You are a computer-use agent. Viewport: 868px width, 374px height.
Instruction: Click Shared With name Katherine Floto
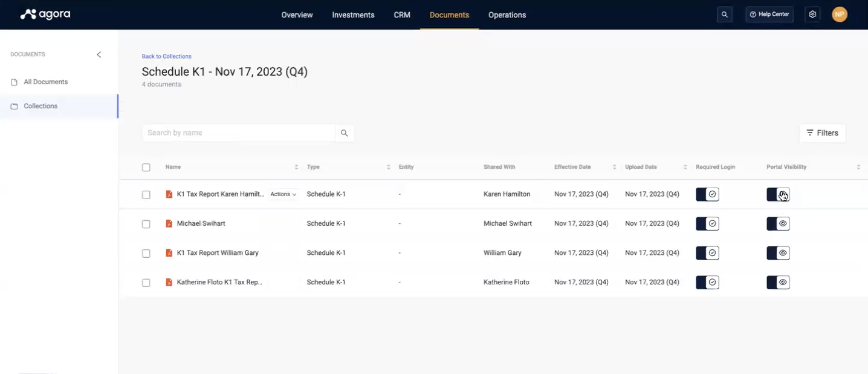pos(507,282)
